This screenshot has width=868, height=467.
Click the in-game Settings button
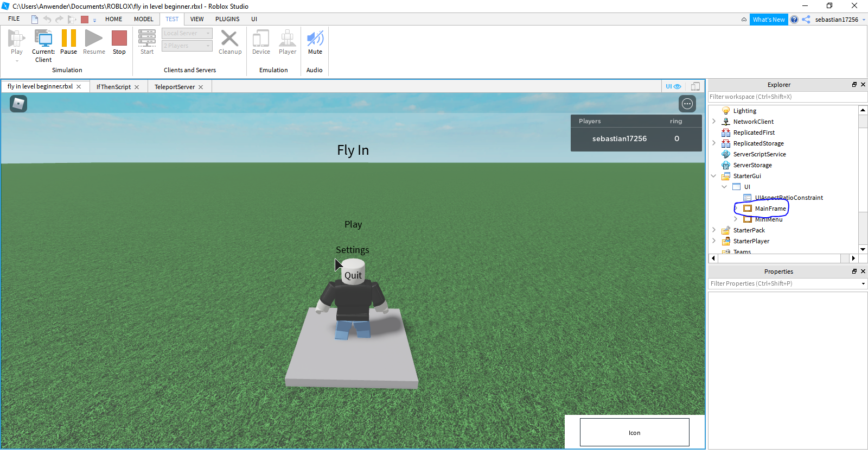point(353,250)
